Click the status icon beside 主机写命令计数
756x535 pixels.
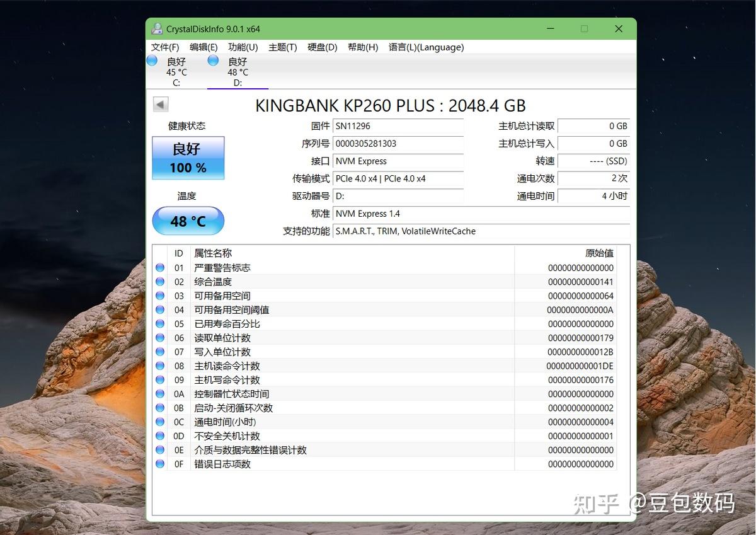(x=160, y=379)
